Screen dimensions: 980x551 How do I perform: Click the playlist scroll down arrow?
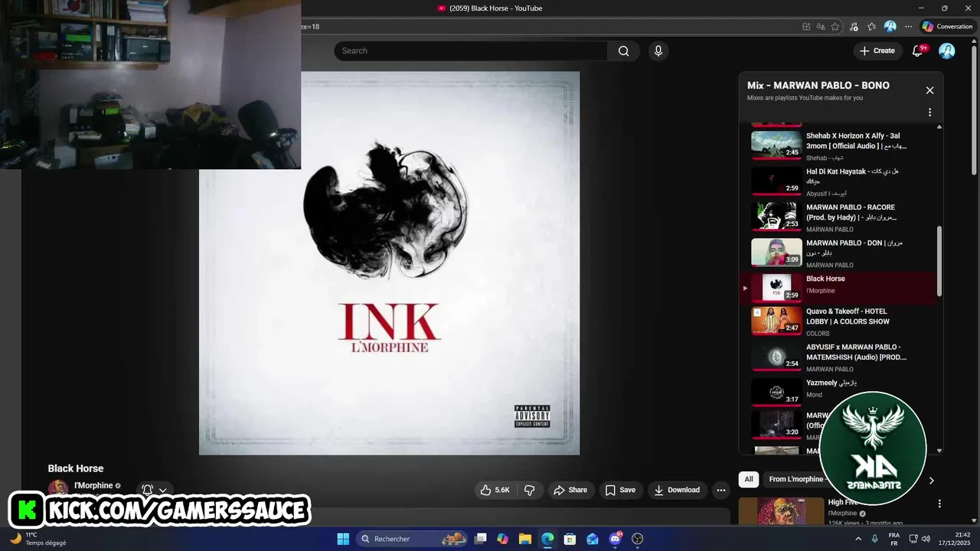[939, 451]
